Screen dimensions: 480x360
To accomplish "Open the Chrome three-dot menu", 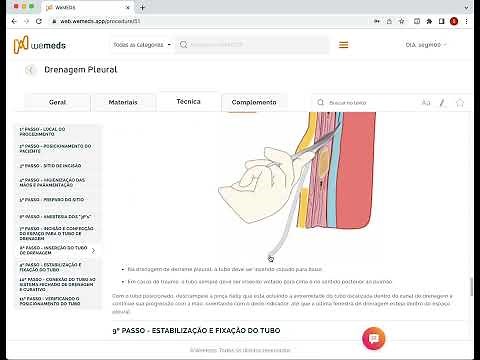I will pos(466,21).
